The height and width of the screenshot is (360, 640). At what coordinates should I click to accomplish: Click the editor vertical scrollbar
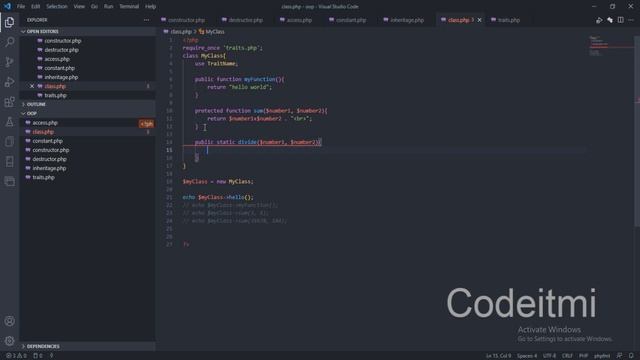click(637, 131)
